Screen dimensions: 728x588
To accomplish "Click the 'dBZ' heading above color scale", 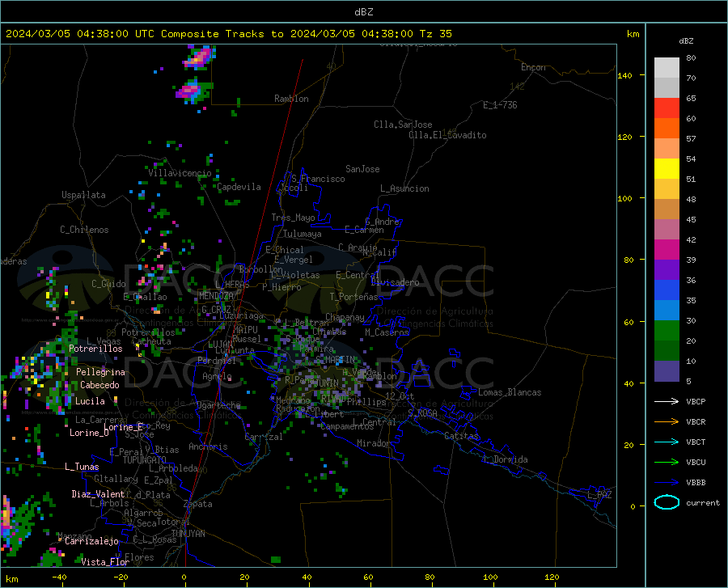I will coord(686,40).
